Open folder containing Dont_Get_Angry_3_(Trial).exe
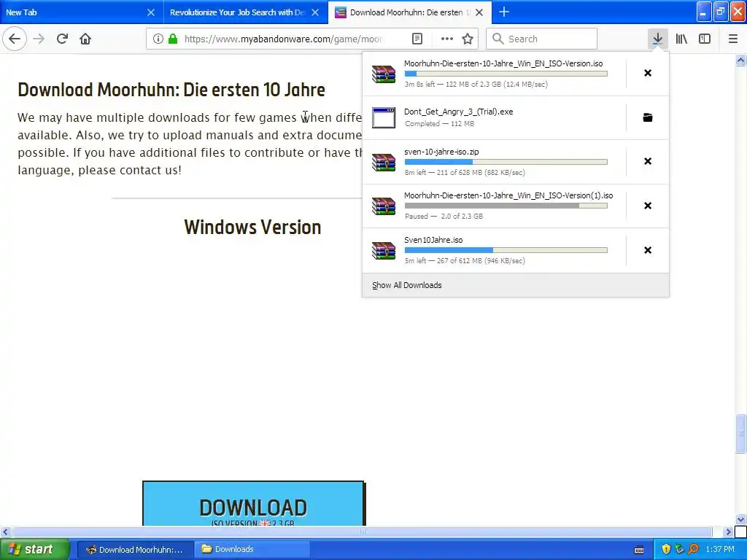The width and height of the screenshot is (747, 560). pos(648,117)
